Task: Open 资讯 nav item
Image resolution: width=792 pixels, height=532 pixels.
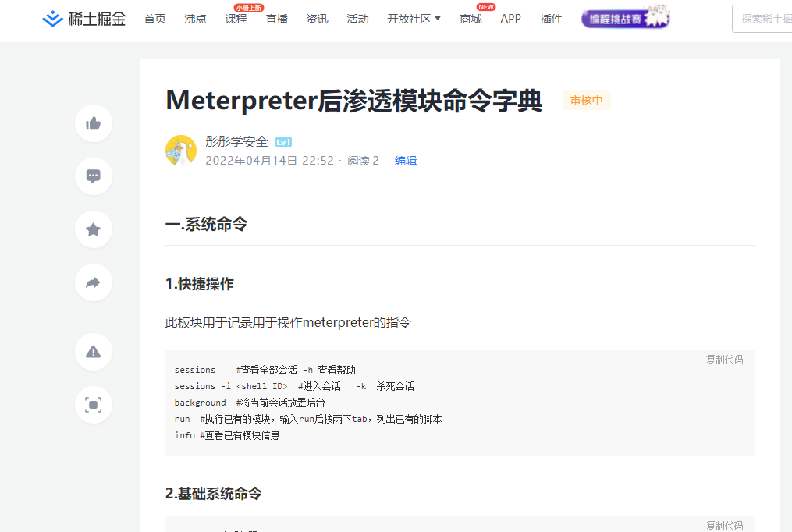Action: coord(318,20)
